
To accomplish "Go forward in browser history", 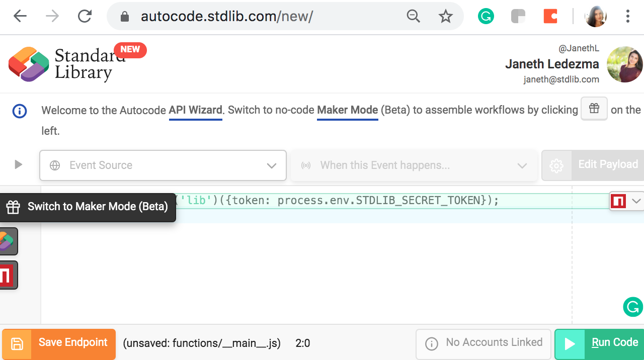I will pos(52,17).
